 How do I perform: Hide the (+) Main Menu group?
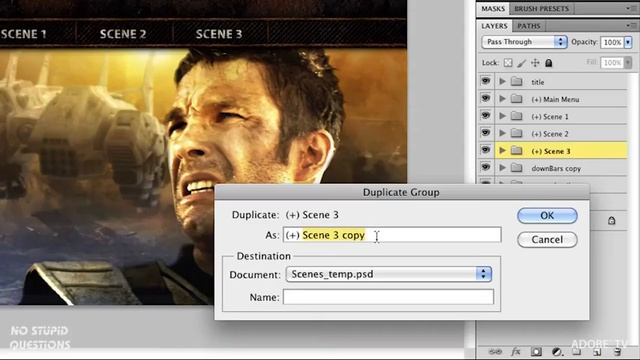tap(486, 98)
